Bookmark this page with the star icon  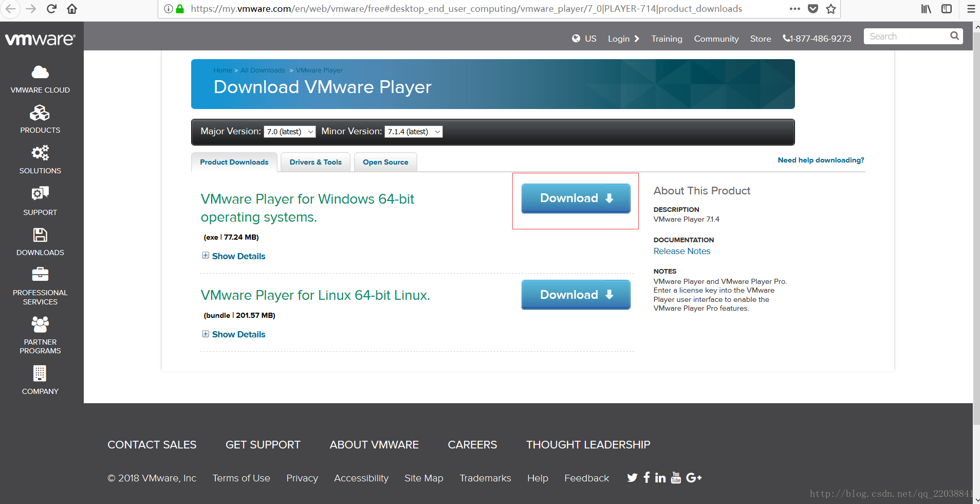click(831, 9)
